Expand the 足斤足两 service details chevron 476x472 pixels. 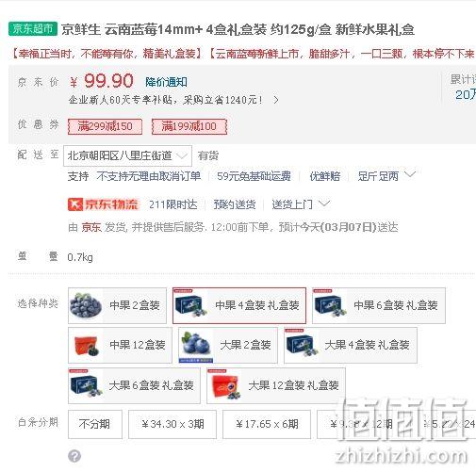(410, 174)
